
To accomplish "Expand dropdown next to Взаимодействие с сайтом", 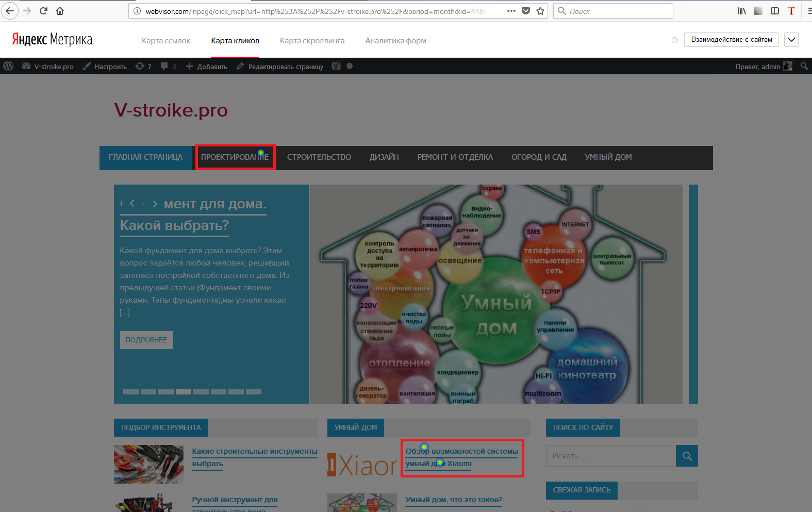I will pyautogui.click(x=791, y=40).
